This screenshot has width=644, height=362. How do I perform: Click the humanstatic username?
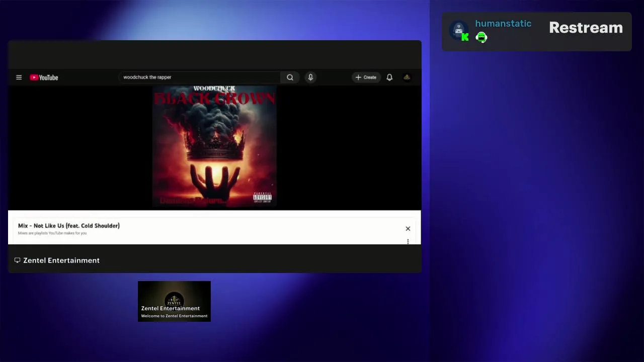(x=503, y=24)
